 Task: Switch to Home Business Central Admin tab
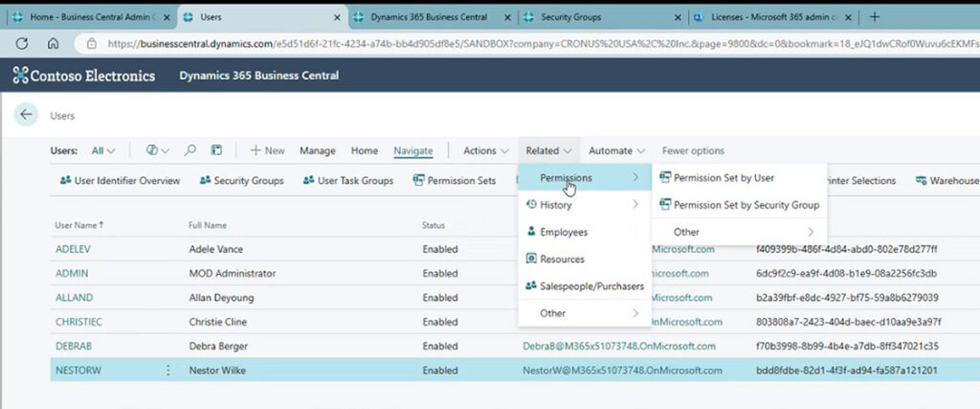(x=91, y=17)
